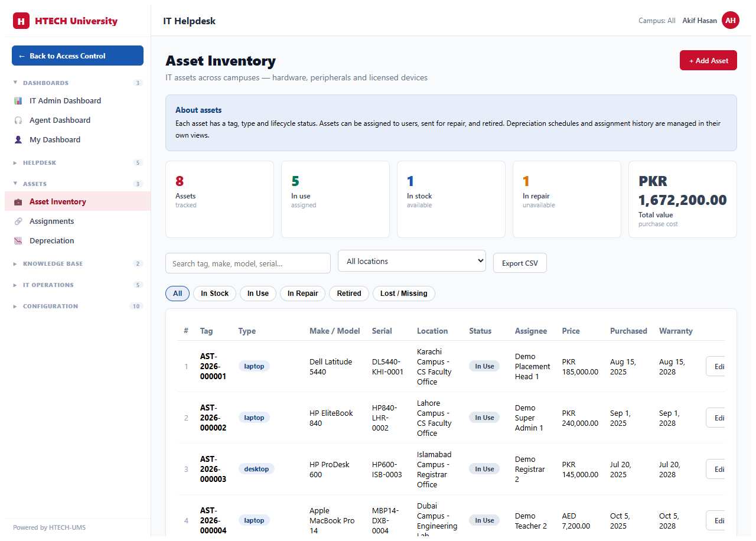
Task: Click the Assignments link icon
Action: click(18, 221)
